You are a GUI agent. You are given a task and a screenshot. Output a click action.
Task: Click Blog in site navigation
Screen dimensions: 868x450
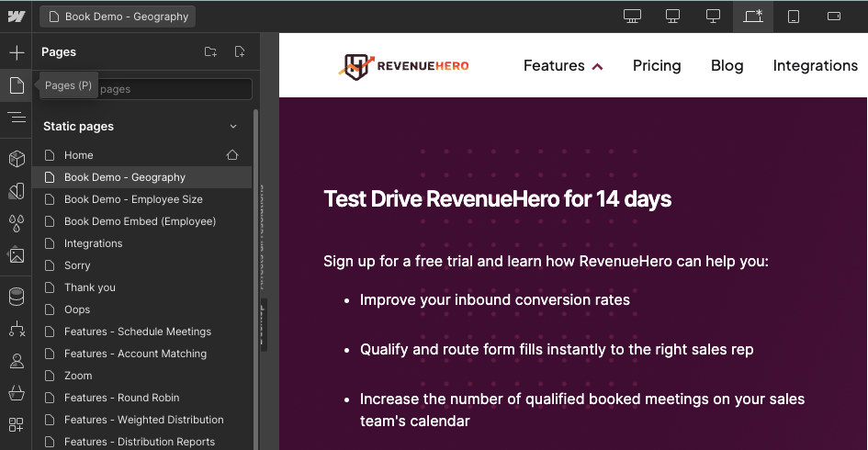(x=727, y=66)
